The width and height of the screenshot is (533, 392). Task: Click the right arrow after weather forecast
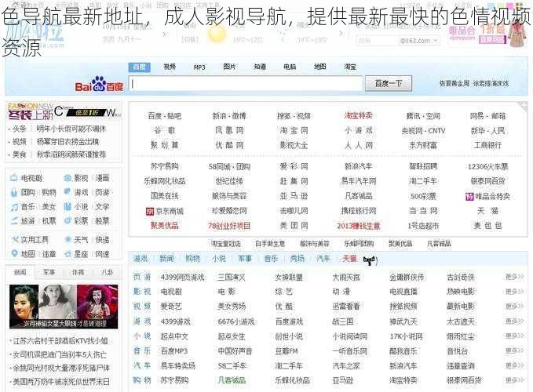tap(341, 33)
